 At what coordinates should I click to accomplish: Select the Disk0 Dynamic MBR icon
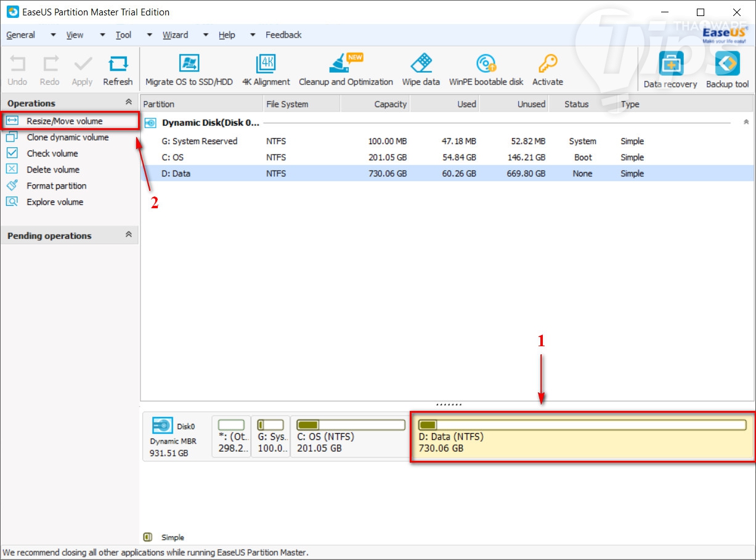[x=163, y=425]
